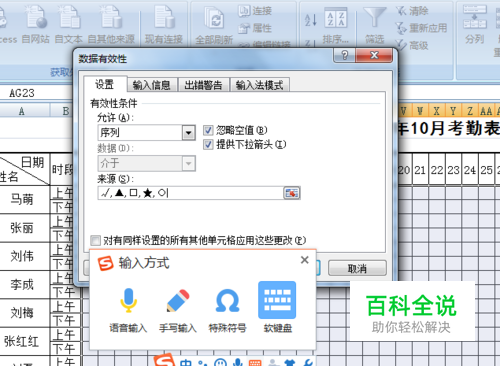Click the range selector icon beside source field

[x=292, y=193]
